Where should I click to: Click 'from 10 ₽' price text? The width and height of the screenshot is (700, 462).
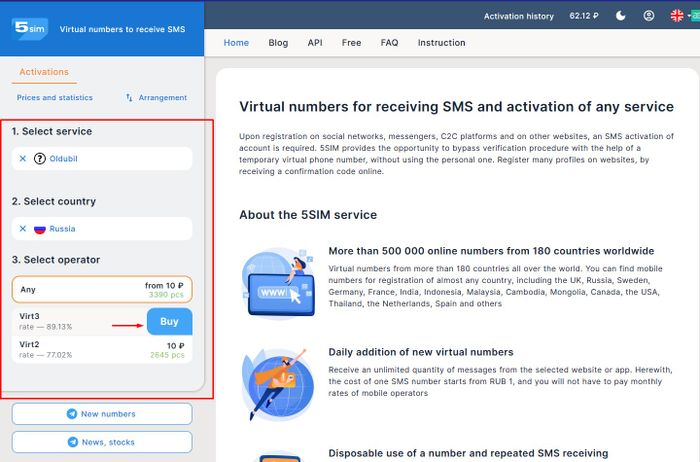(164, 285)
